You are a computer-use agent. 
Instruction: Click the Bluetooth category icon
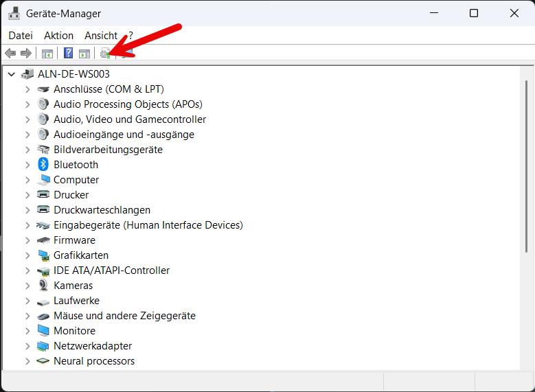click(43, 165)
